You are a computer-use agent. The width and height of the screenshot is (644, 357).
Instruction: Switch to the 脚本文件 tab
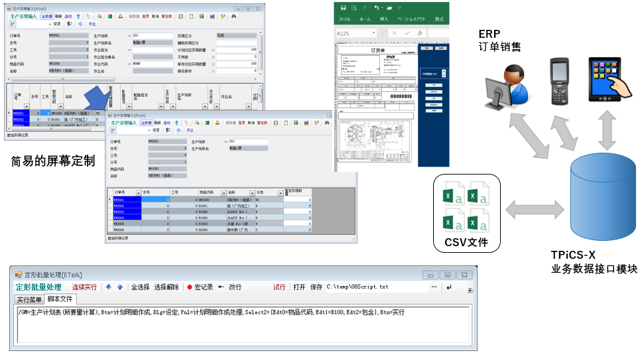[60, 299]
